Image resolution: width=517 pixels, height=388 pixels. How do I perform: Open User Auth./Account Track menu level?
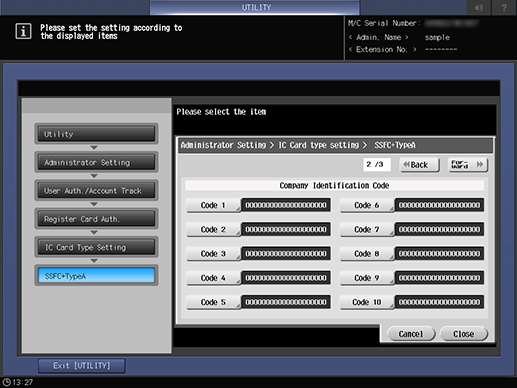point(96,191)
